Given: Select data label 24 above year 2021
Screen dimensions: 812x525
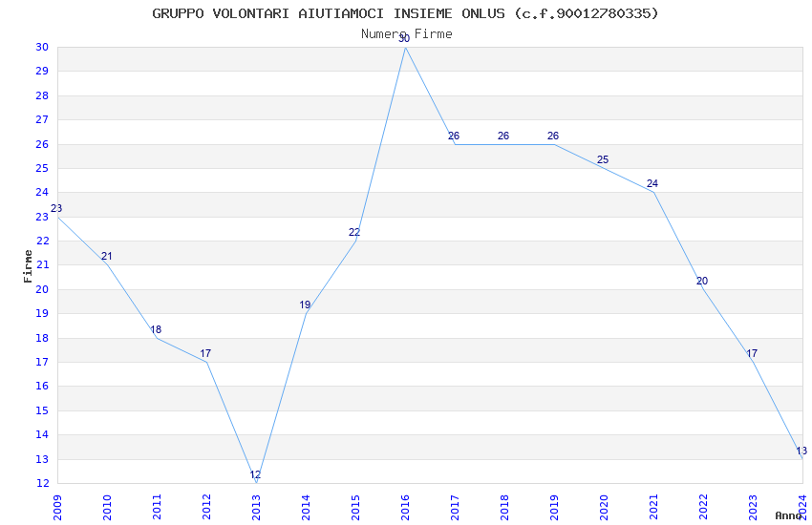Looking at the screenshot, I should pos(652,183).
